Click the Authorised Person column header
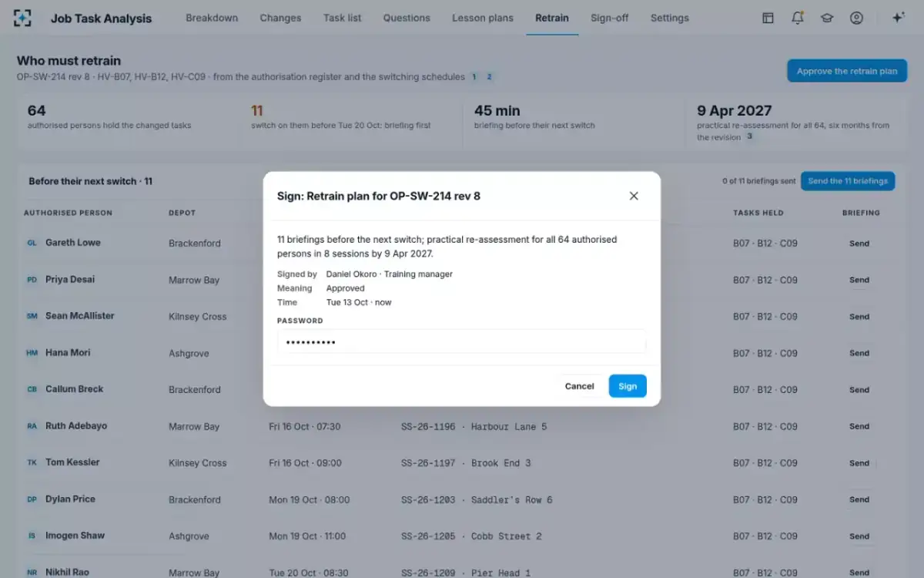924x578 pixels. click(x=68, y=213)
